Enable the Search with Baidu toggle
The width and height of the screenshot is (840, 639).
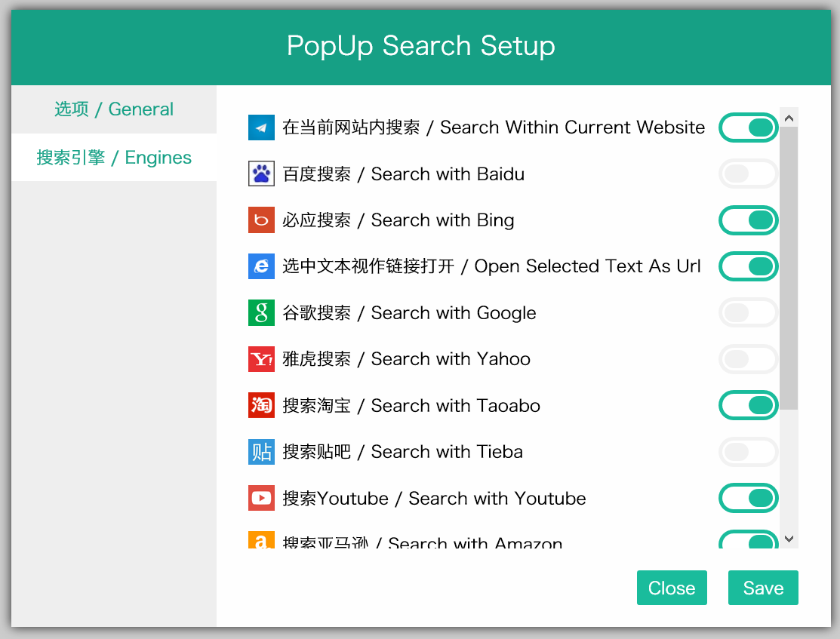click(749, 174)
